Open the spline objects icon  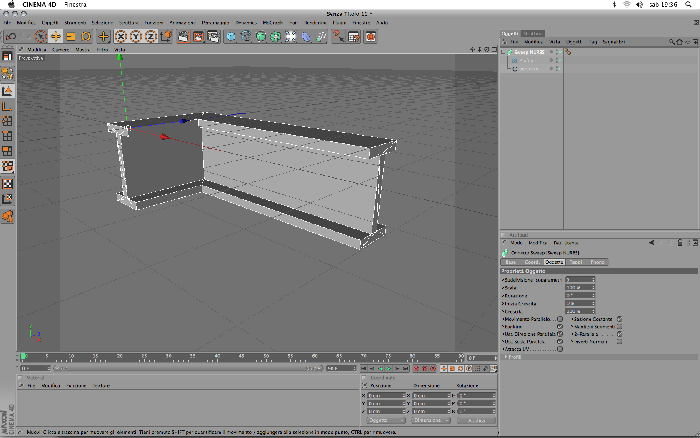coord(246,36)
